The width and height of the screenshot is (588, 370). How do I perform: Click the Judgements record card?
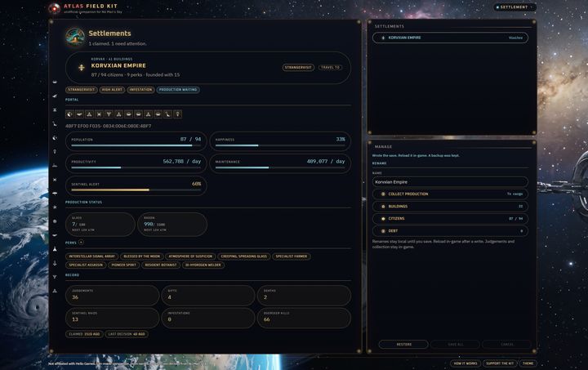[112, 296]
